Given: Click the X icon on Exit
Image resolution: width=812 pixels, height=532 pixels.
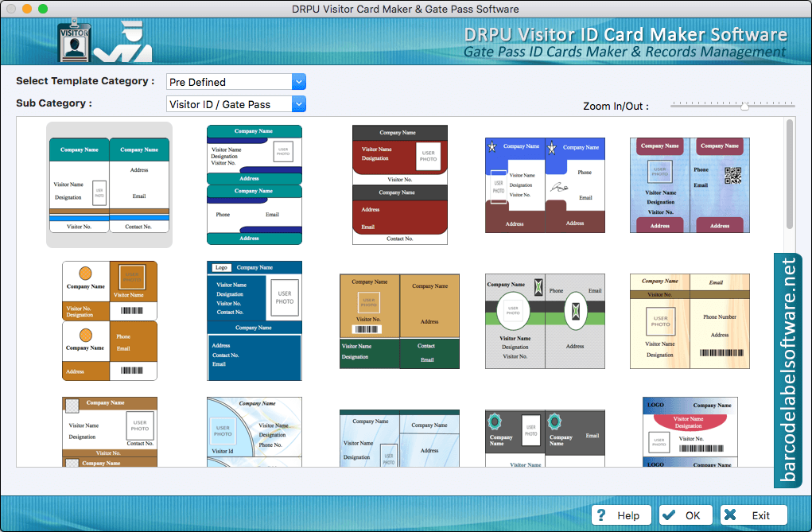Looking at the screenshot, I should pos(730,515).
